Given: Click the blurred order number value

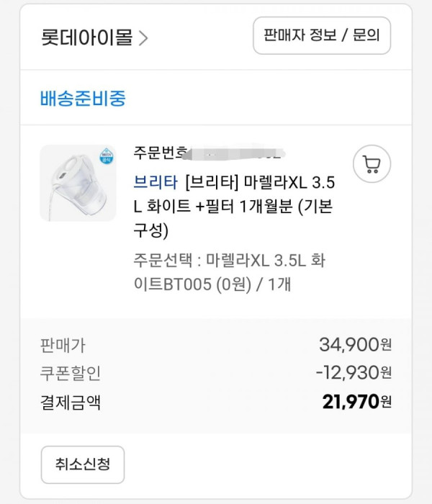Looking at the screenshot, I should [x=236, y=153].
